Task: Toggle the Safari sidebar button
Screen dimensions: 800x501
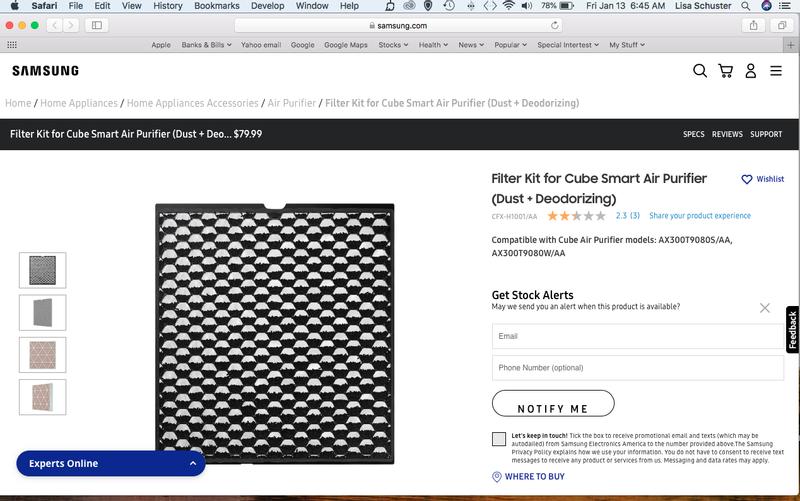Action: click(x=98, y=25)
